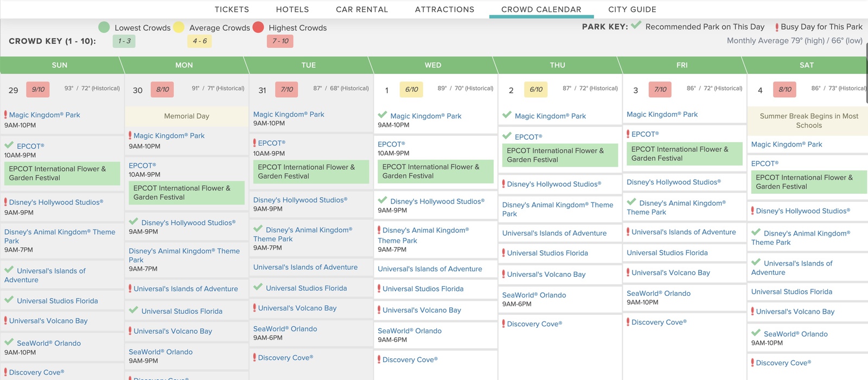The image size is (868, 380).
Task: Open the Attractions navigation item
Action: 444,9
